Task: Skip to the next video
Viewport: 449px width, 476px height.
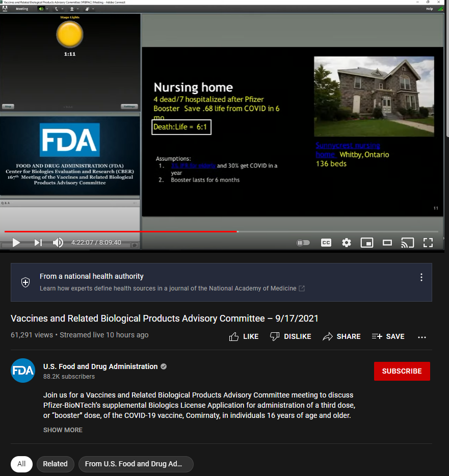Action: pos(38,243)
